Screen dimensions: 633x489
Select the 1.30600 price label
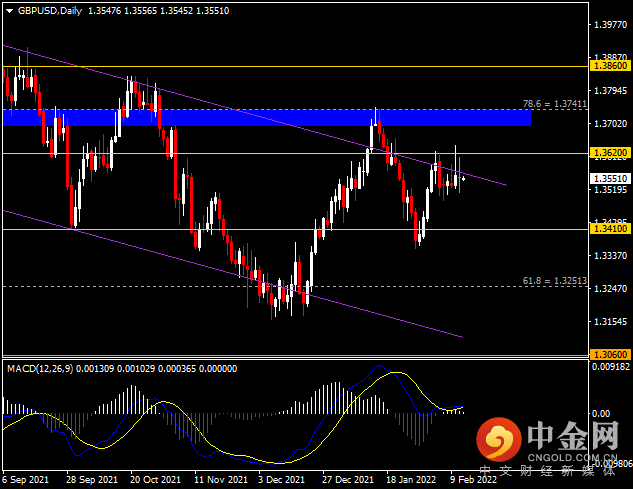pos(611,355)
